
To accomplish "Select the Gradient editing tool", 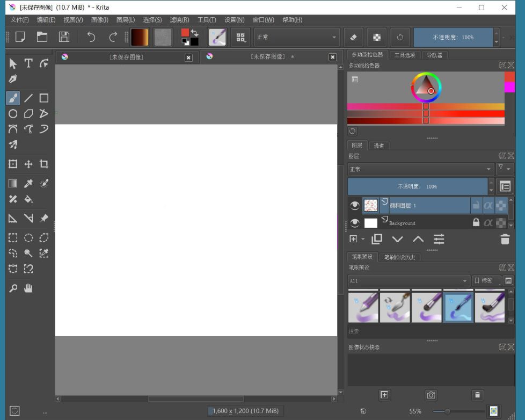I will tap(12, 183).
